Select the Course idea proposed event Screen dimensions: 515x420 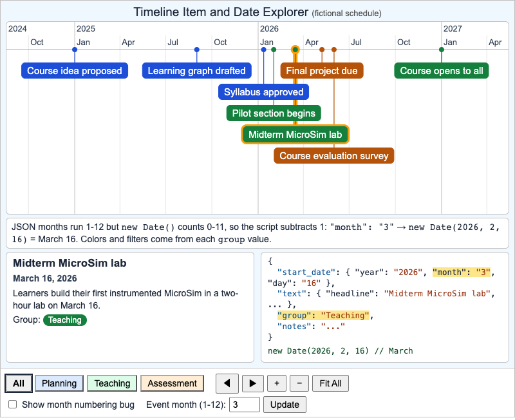point(75,71)
